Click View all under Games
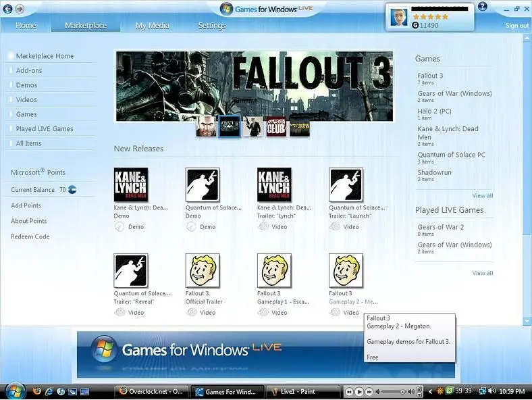This screenshot has width=532, height=400. tap(483, 196)
